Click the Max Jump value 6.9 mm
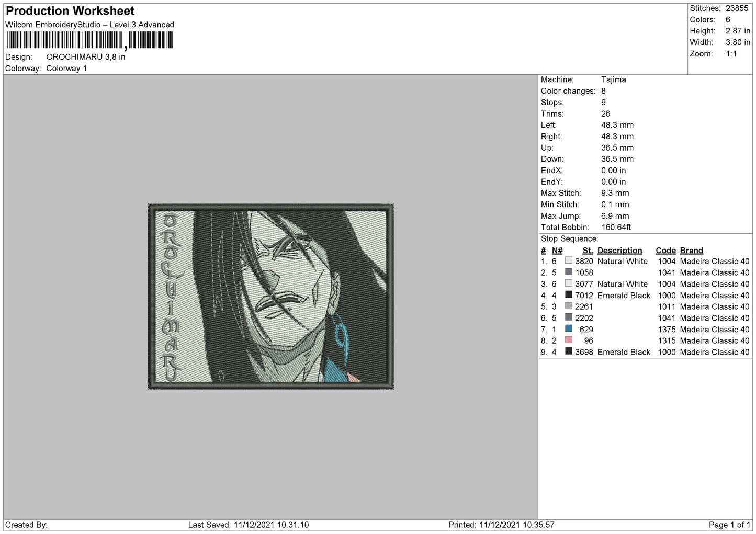 point(615,216)
